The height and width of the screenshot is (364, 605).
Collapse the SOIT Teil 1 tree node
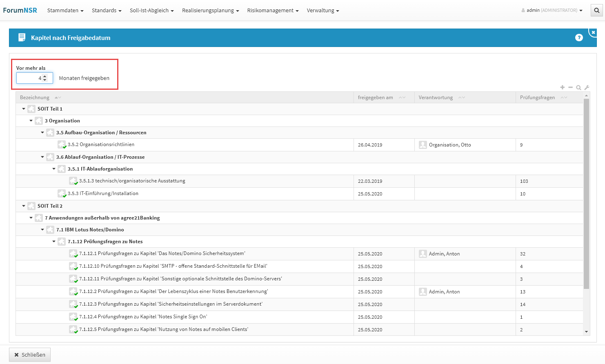24,109
